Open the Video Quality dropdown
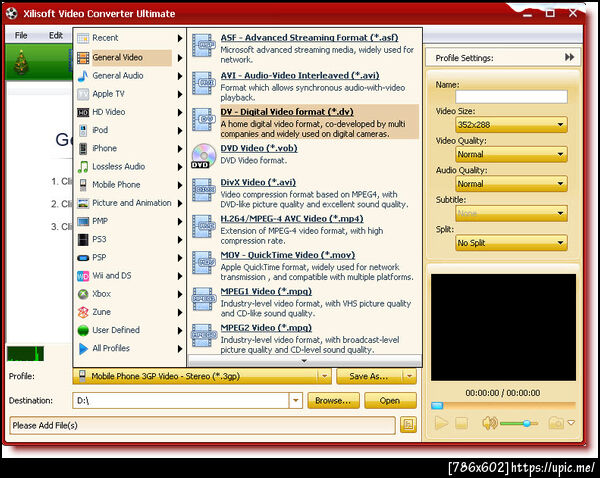Viewport: 600px width, 478px height. pyautogui.click(x=511, y=155)
